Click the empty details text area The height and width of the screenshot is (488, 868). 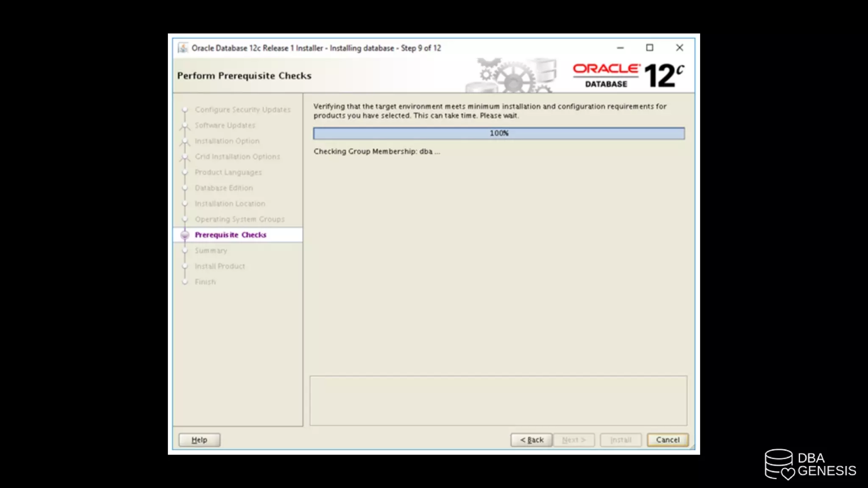(498, 400)
